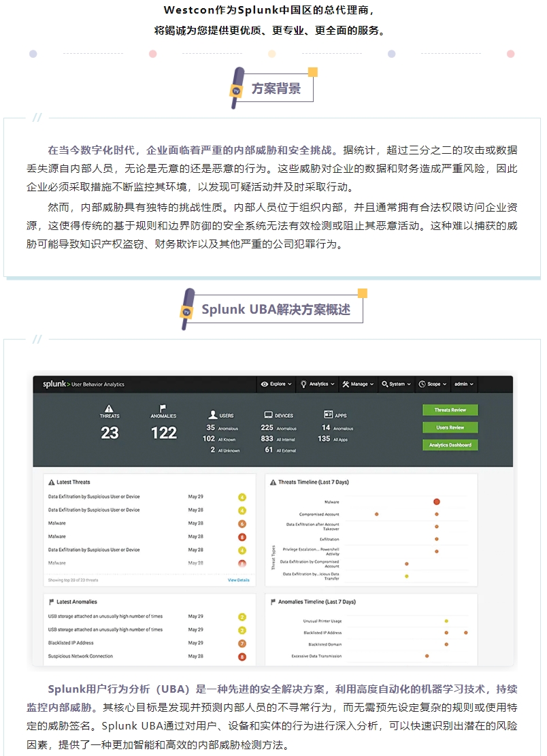Click the anomalies count "122"
The height and width of the screenshot is (756, 547).
164,433
